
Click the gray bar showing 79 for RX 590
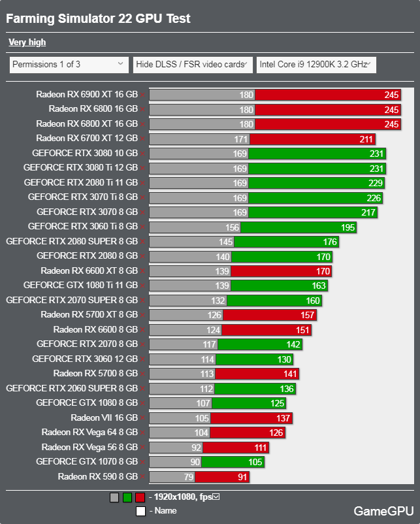click(x=172, y=477)
